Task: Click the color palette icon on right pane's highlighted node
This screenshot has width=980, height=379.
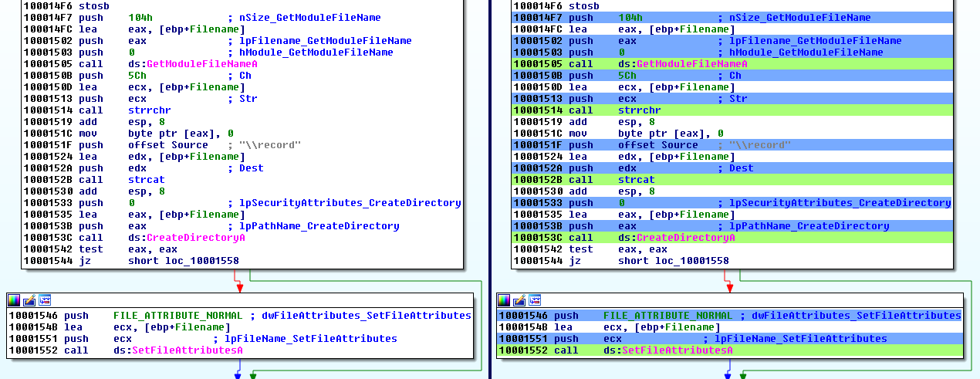Action: 504,299
